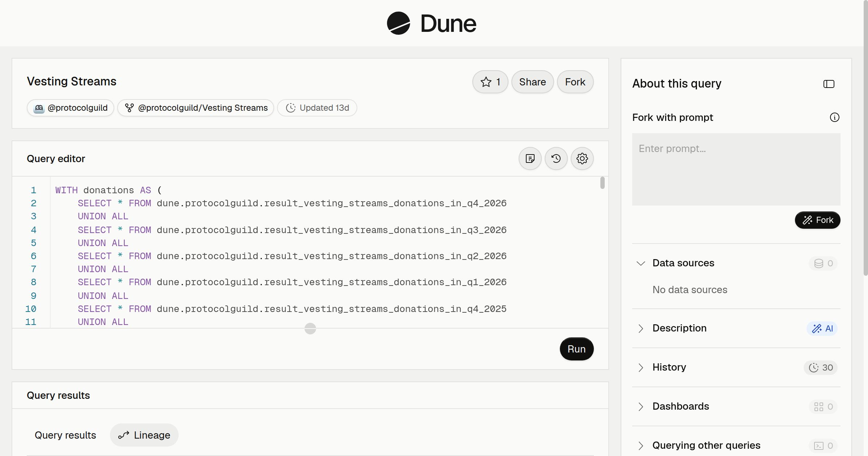
Task: Run the query
Action: pos(576,349)
